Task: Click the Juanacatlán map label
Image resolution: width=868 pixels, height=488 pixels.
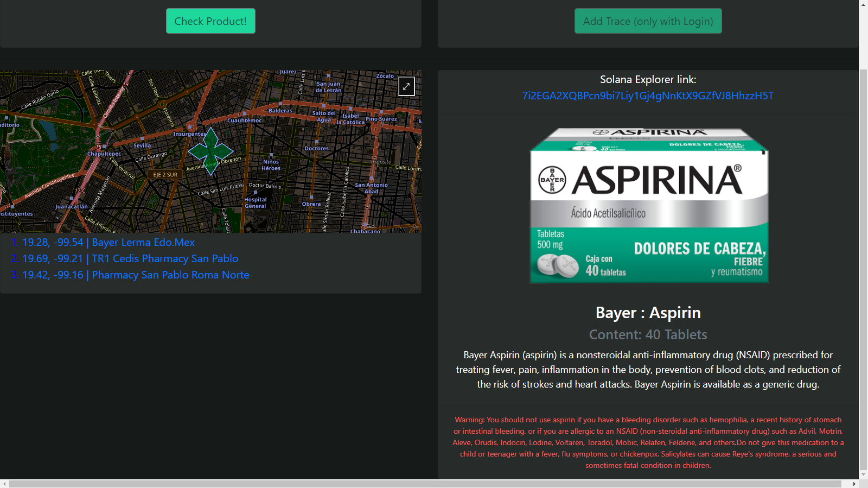Action: (72, 207)
